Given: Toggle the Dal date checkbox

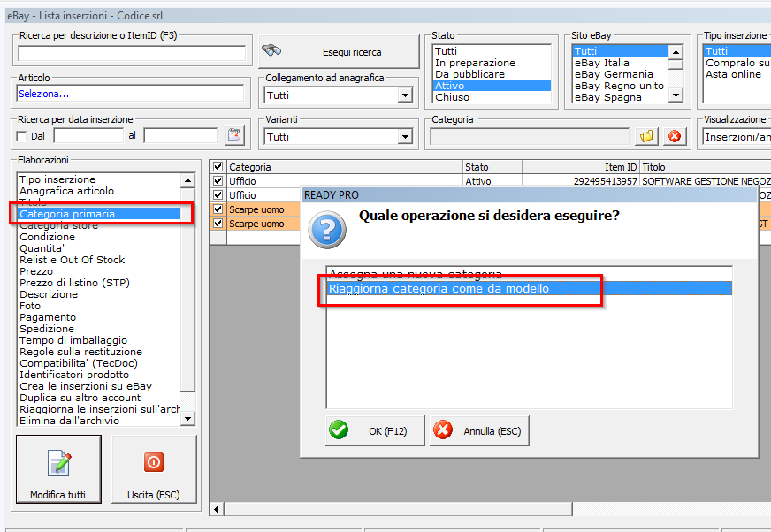Looking at the screenshot, I should click(21, 136).
